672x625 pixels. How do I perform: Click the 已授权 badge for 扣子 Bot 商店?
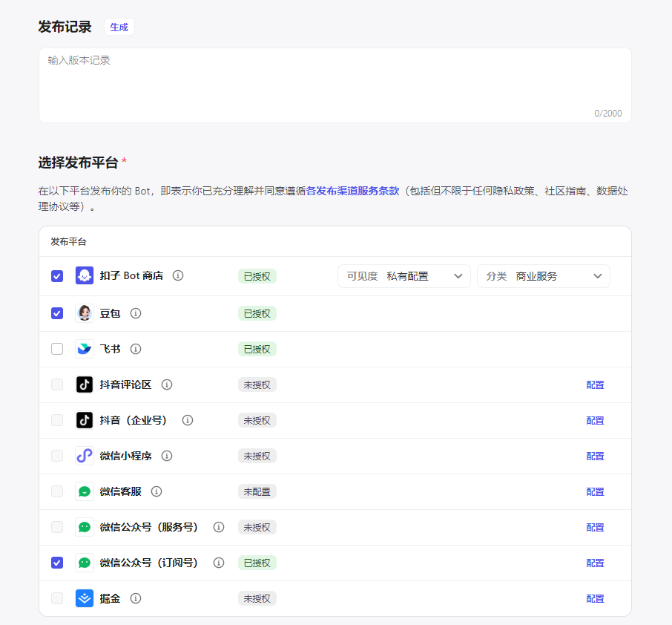[x=257, y=276]
